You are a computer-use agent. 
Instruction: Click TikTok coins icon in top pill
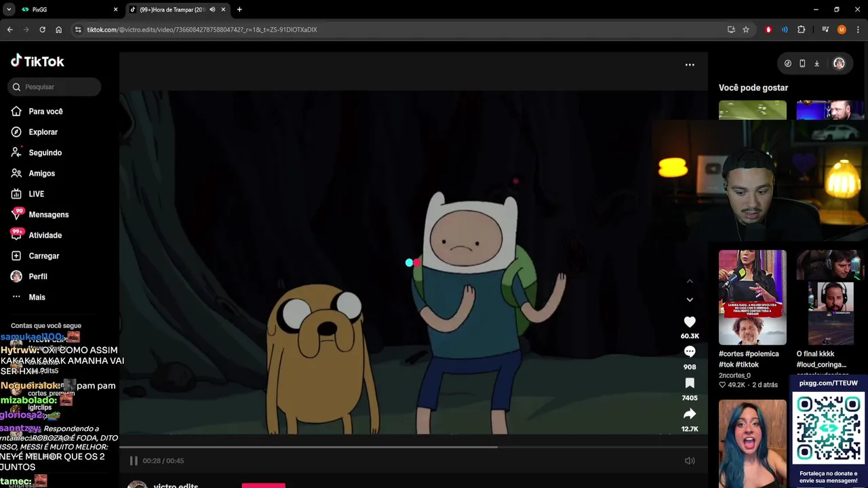[787, 64]
